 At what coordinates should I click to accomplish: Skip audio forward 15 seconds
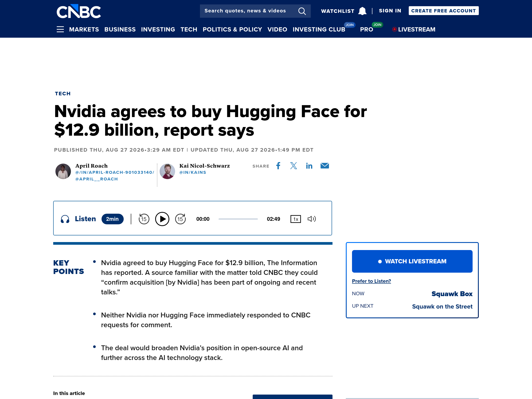click(180, 219)
